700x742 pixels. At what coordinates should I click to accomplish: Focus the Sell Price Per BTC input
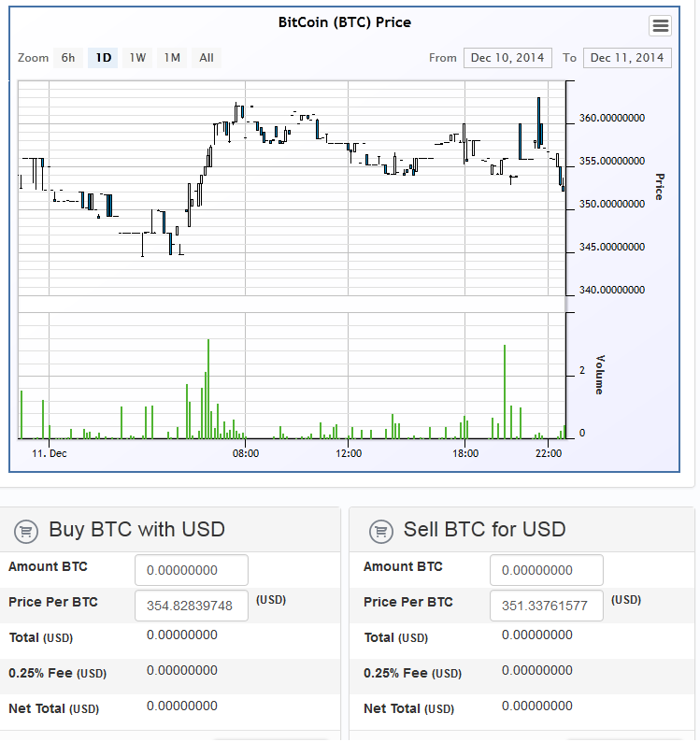546,606
